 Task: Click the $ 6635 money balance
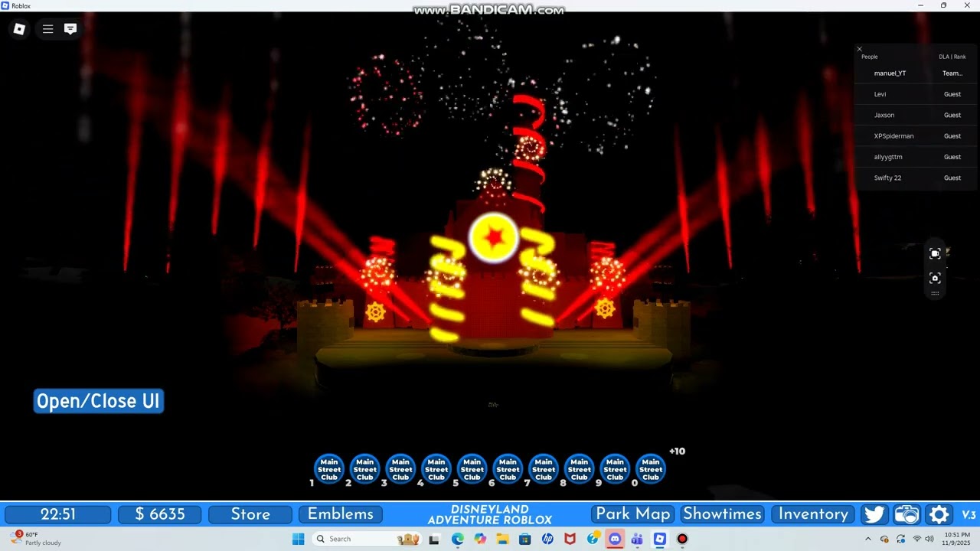coord(160,514)
